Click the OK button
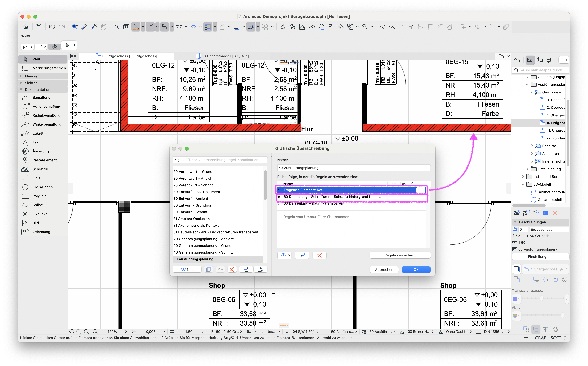588x366 pixels. click(416, 270)
